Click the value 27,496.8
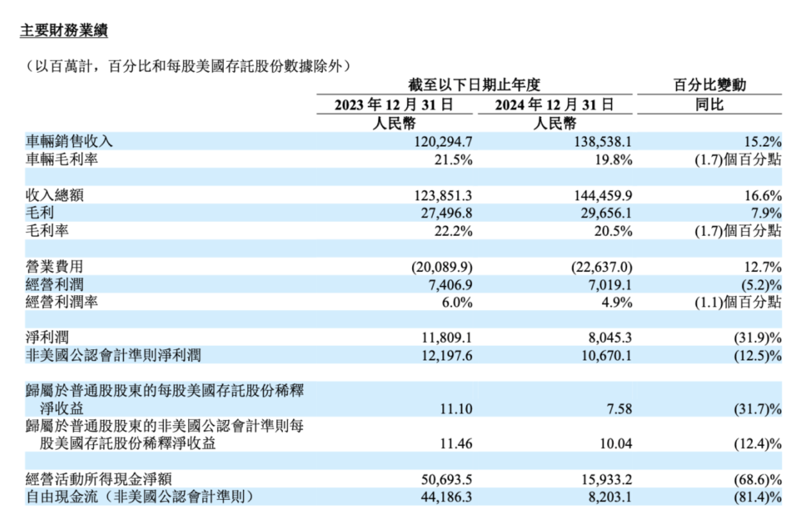The image size is (801, 532). click(x=447, y=213)
